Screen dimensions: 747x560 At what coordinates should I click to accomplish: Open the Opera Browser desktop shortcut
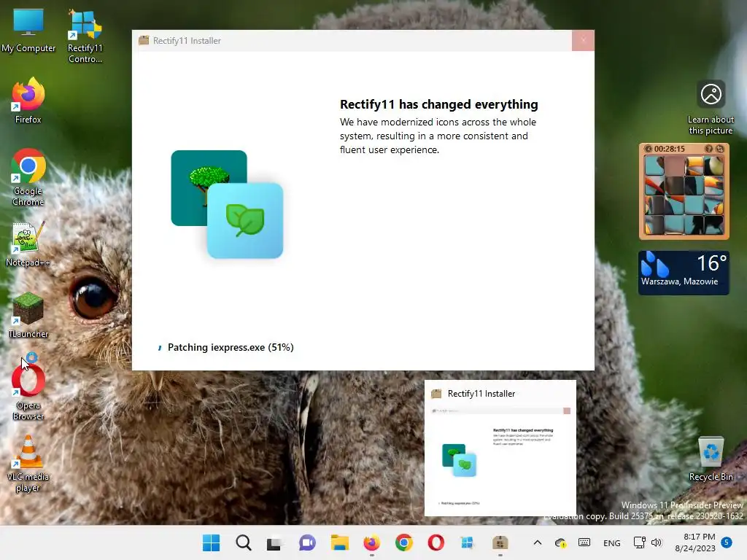[x=28, y=391]
